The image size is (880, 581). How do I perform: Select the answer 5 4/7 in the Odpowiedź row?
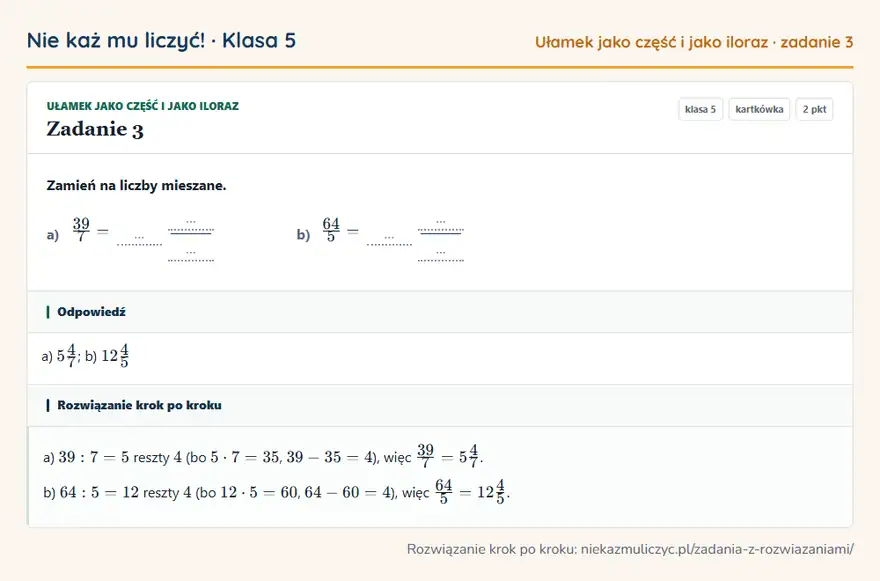(66, 356)
